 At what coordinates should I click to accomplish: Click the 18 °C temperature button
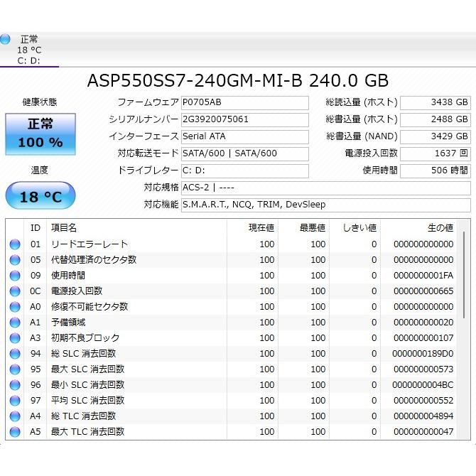[x=40, y=196]
